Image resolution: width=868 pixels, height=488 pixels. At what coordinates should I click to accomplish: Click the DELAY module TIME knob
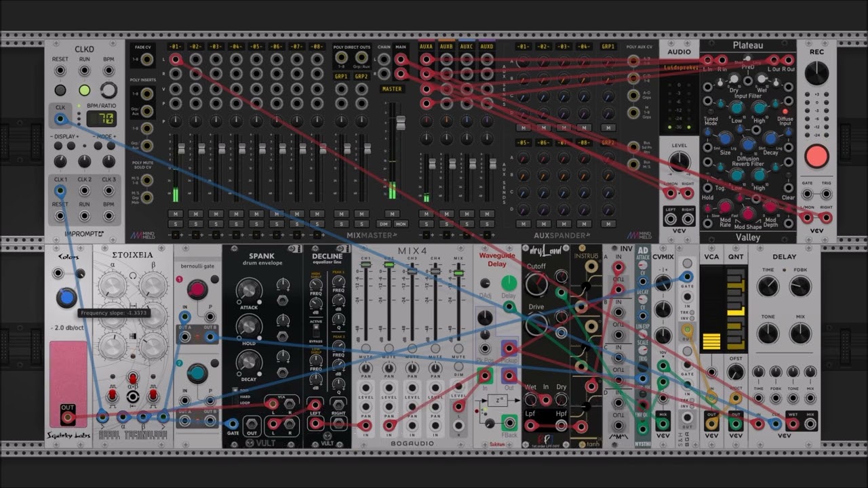click(768, 286)
